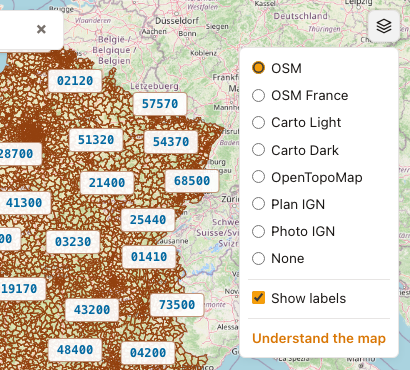Image resolution: width=410 pixels, height=370 pixels.
Task: Click postal code label 68500
Action: click(192, 181)
